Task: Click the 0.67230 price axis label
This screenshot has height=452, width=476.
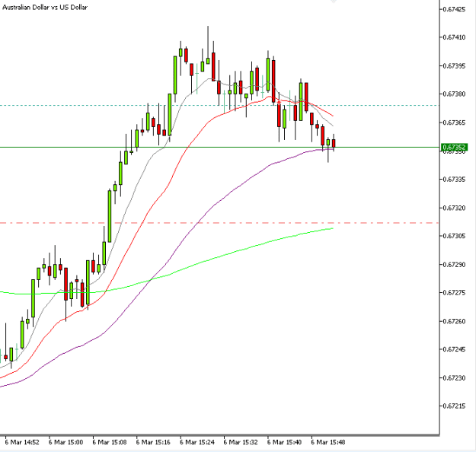Action: tap(454, 378)
